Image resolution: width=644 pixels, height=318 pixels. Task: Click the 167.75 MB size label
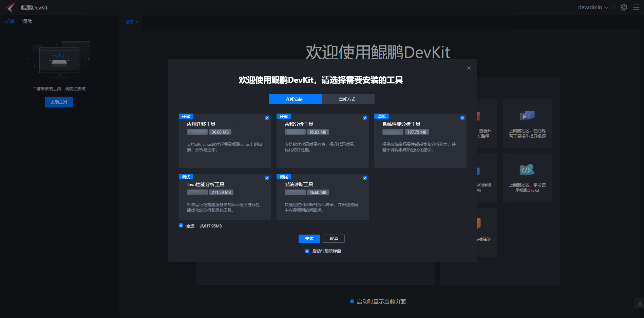(417, 132)
